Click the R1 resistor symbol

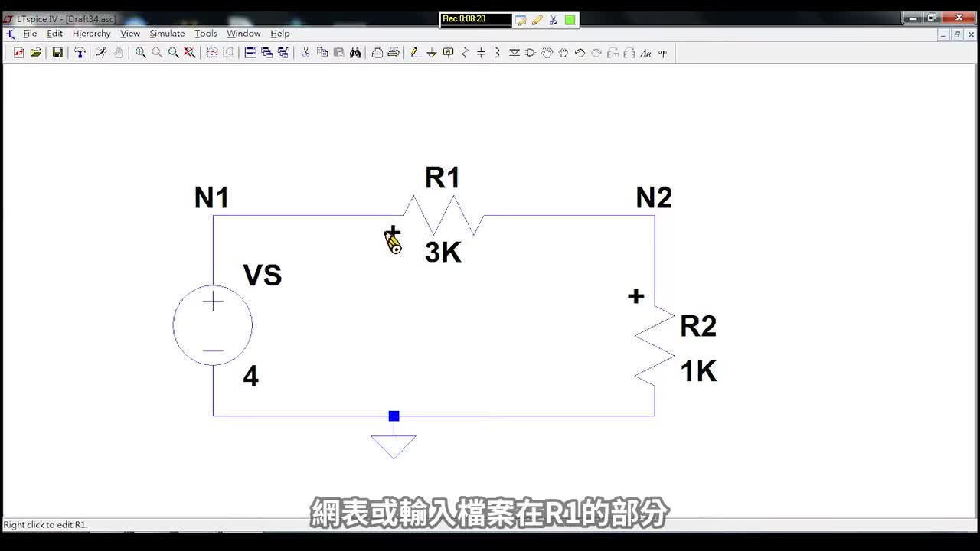(x=444, y=215)
